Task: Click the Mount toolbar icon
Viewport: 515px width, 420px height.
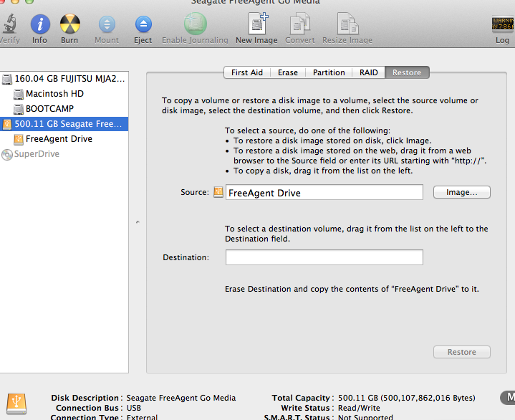Action: pyautogui.click(x=107, y=24)
